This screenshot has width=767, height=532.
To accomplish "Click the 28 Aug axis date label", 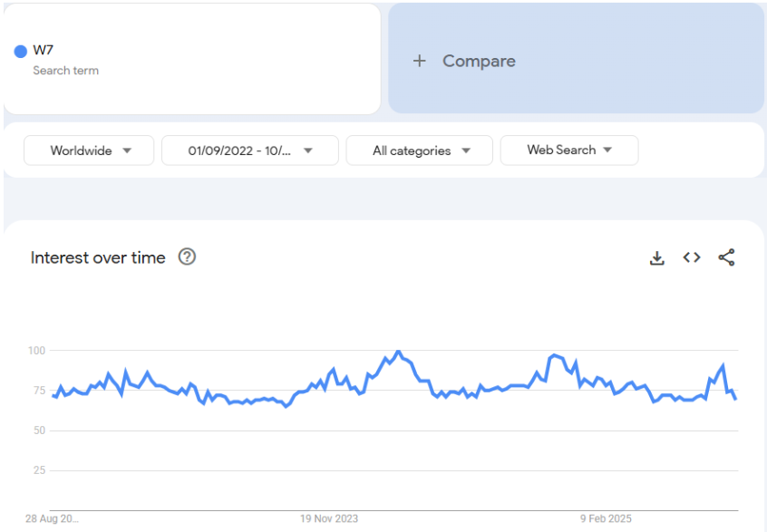I will pyautogui.click(x=52, y=518).
